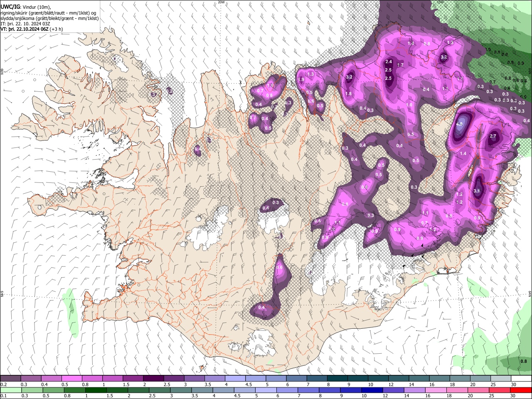
Task: Select the pale green first swatch, lower scale
Action: point(10,390)
